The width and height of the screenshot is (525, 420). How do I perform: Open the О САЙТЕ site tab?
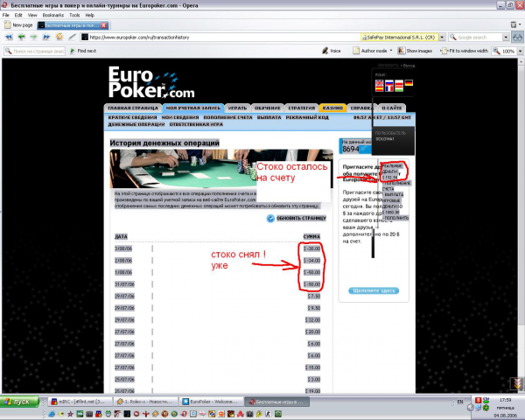point(392,108)
